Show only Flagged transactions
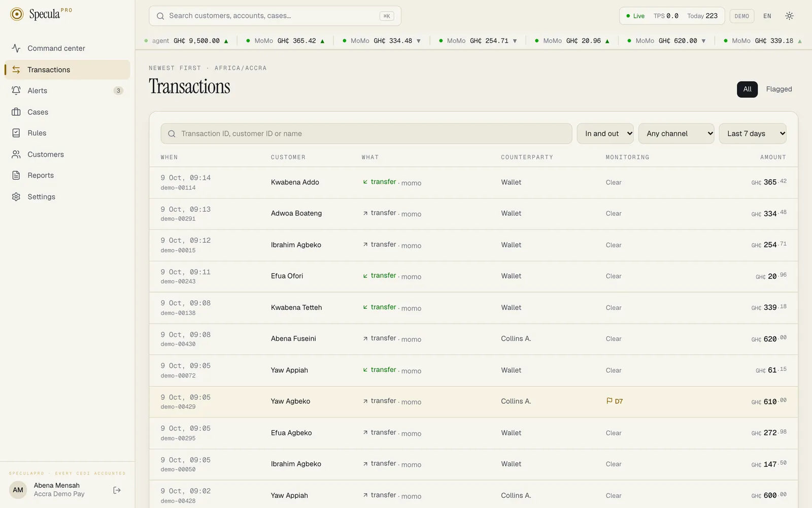The height and width of the screenshot is (508, 812). tap(779, 89)
